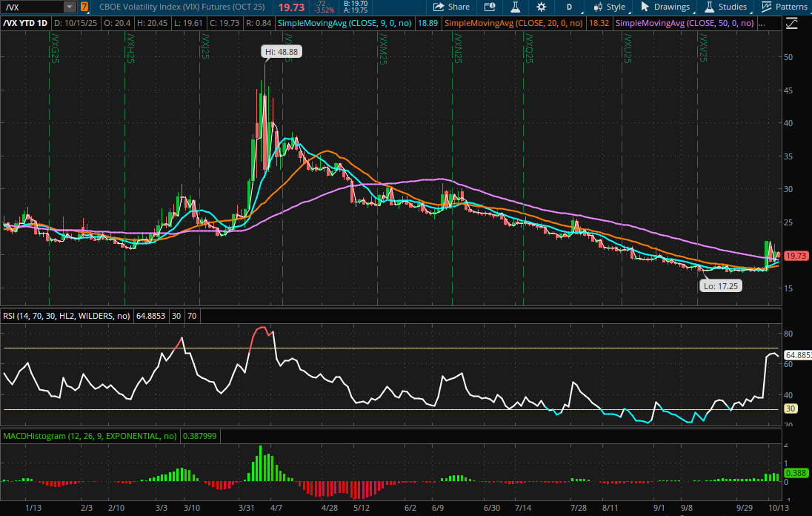Image resolution: width=812 pixels, height=516 pixels.
Task: Select the 50-period SimpleMovingAvg purple label
Action: (685, 23)
